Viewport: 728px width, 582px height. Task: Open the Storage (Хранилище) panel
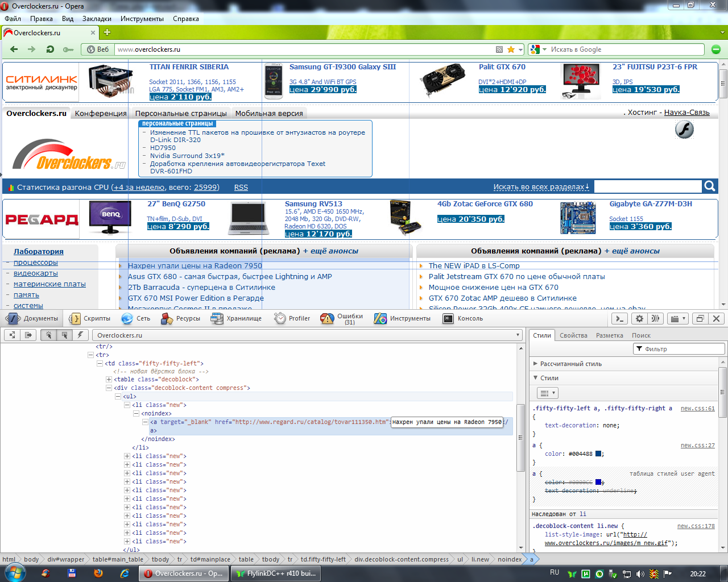click(237, 318)
